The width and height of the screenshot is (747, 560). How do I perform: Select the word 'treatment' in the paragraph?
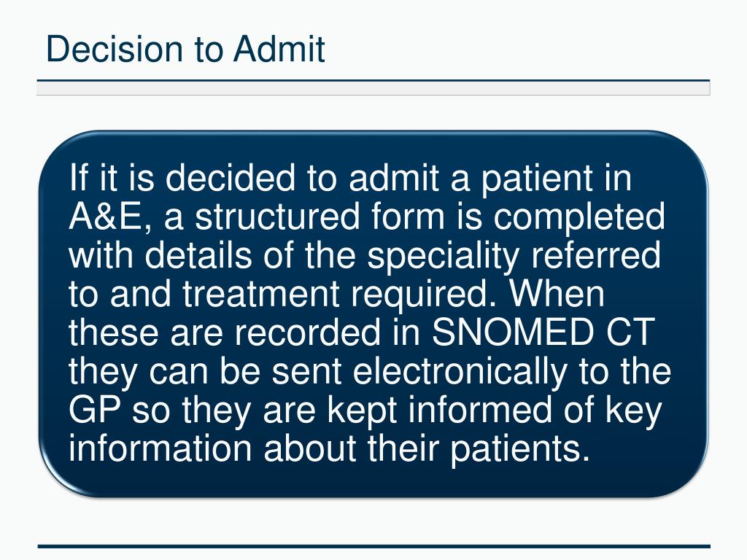click(261, 294)
